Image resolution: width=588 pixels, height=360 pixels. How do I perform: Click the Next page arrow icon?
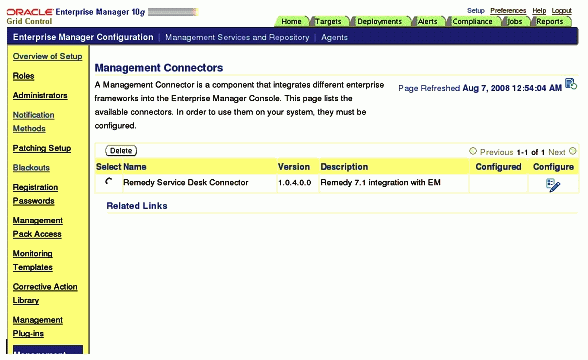coord(573,151)
